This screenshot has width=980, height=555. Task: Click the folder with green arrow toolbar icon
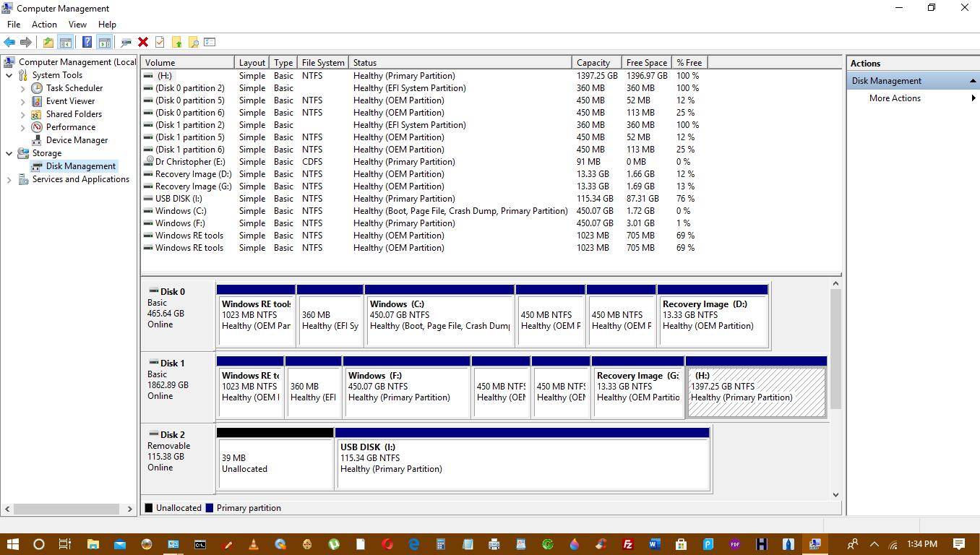(176, 42)
